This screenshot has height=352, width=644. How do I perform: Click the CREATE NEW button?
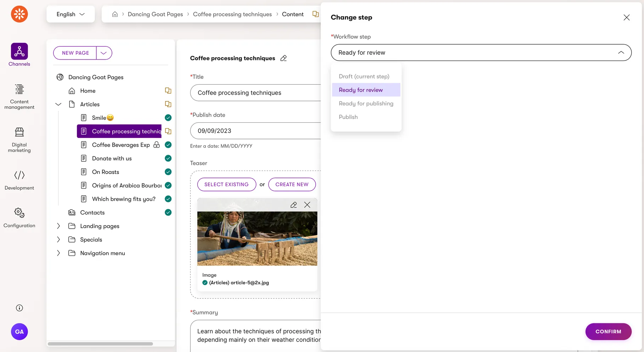[x=292, y=184]
